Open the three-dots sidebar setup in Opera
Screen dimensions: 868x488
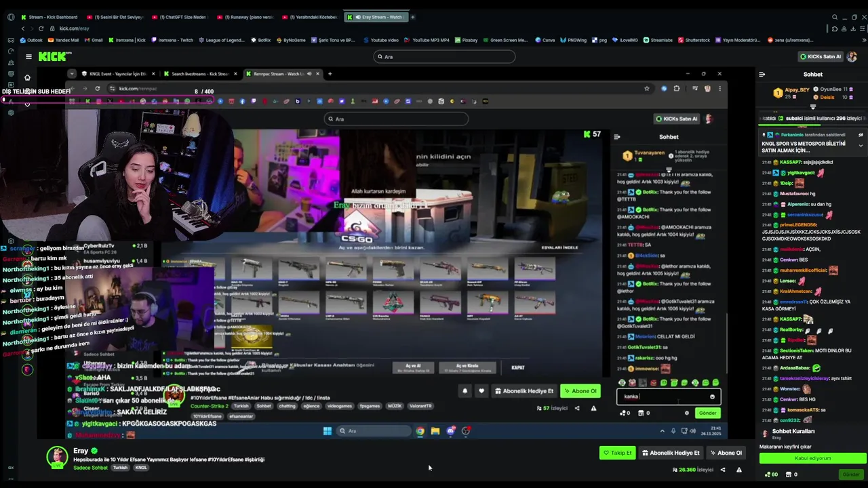tap(11, 479)
